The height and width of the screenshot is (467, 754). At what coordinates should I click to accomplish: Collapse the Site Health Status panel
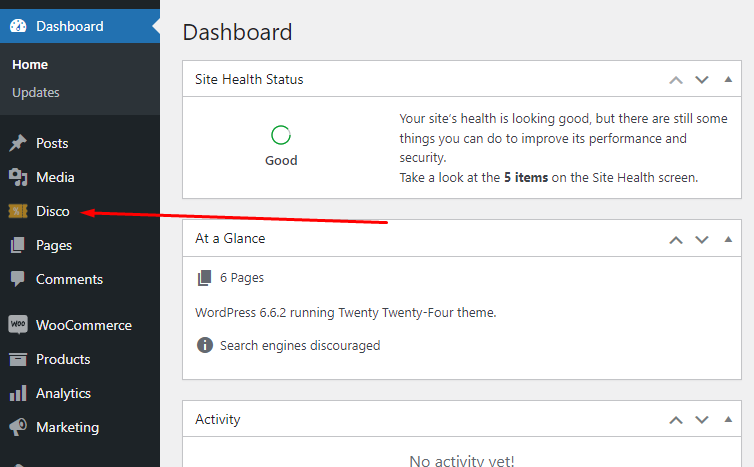pos(728,79)
